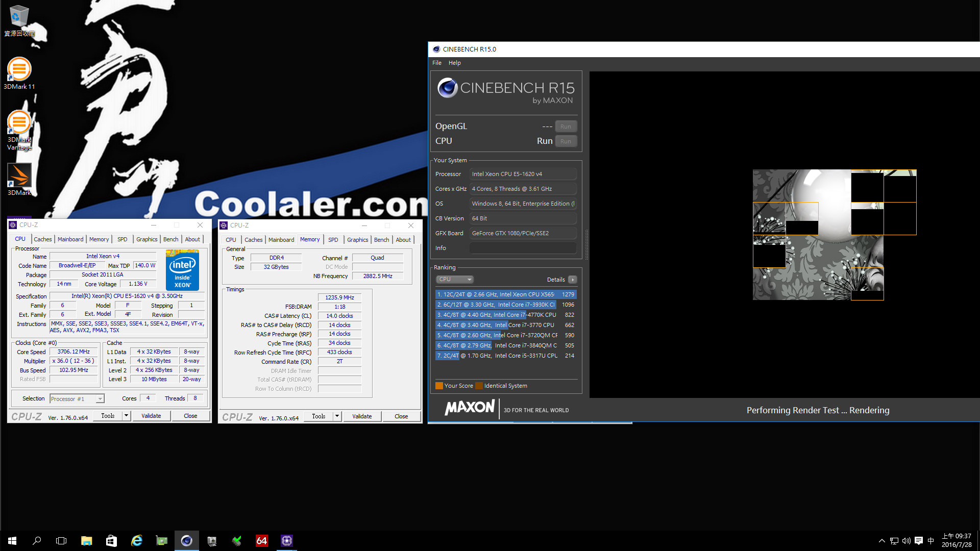Click the Your Score orange swatch

439,386
